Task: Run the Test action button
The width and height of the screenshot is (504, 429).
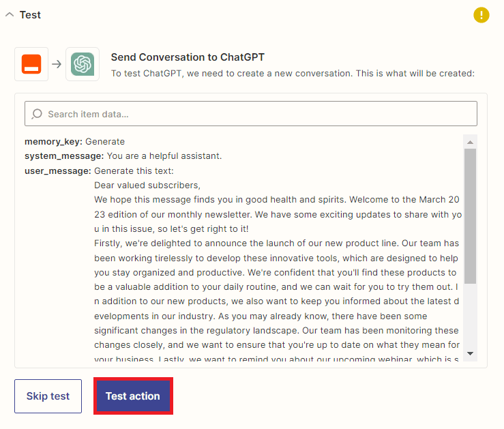Action: (132, 396)
